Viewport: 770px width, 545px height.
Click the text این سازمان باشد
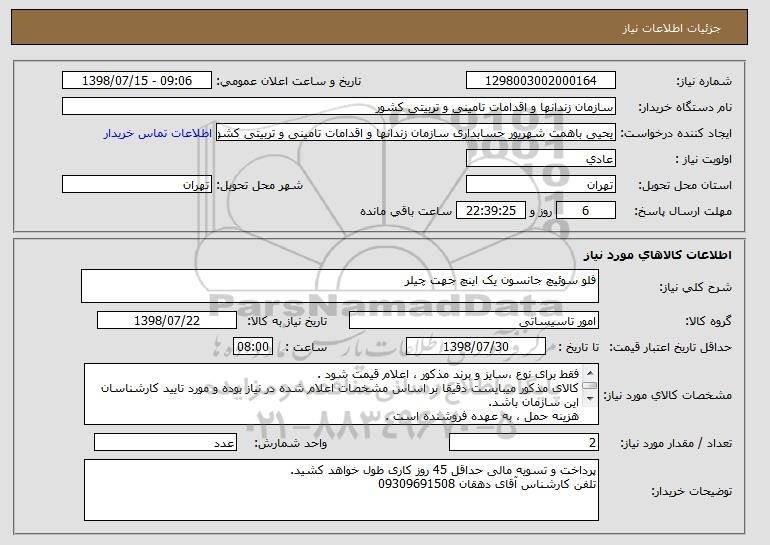click(534, 403)
